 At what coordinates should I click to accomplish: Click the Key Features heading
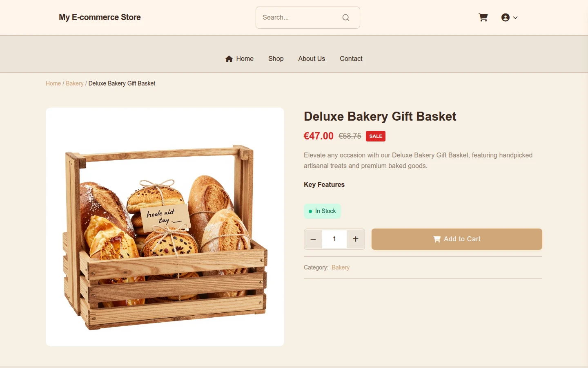pyautogui.click(x=324, y=184)
